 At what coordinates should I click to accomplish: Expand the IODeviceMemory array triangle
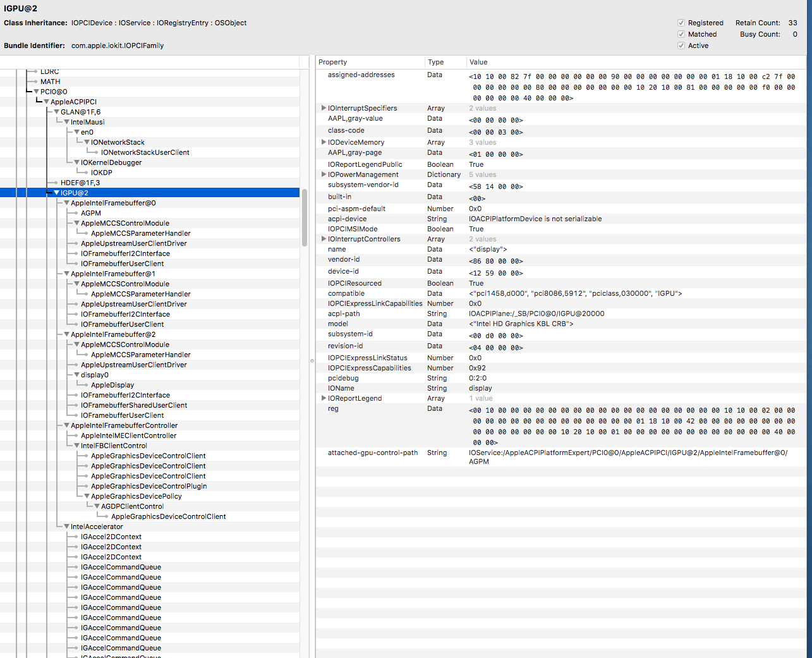324,142
